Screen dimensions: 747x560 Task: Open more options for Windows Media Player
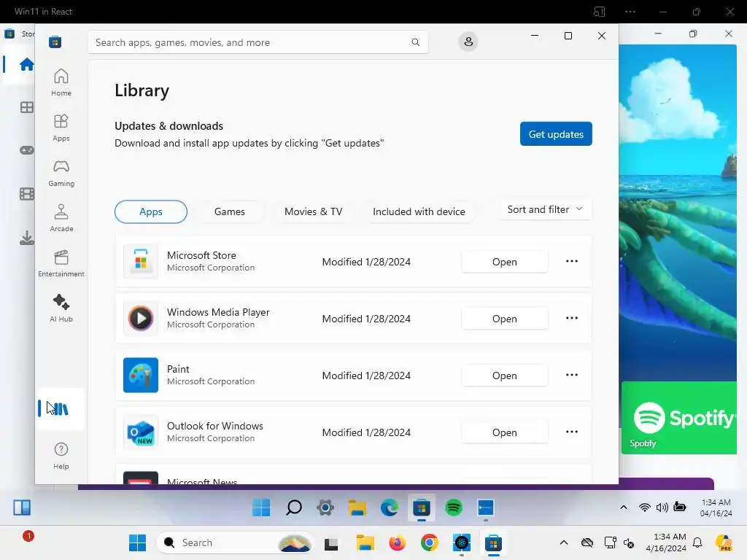pyautogui.click(x=572, y=318)
